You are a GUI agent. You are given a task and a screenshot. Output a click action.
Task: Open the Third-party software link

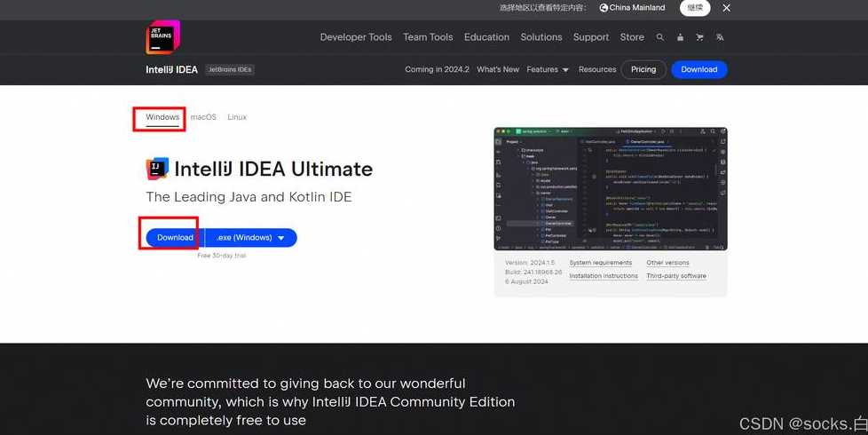pos(676,276)
